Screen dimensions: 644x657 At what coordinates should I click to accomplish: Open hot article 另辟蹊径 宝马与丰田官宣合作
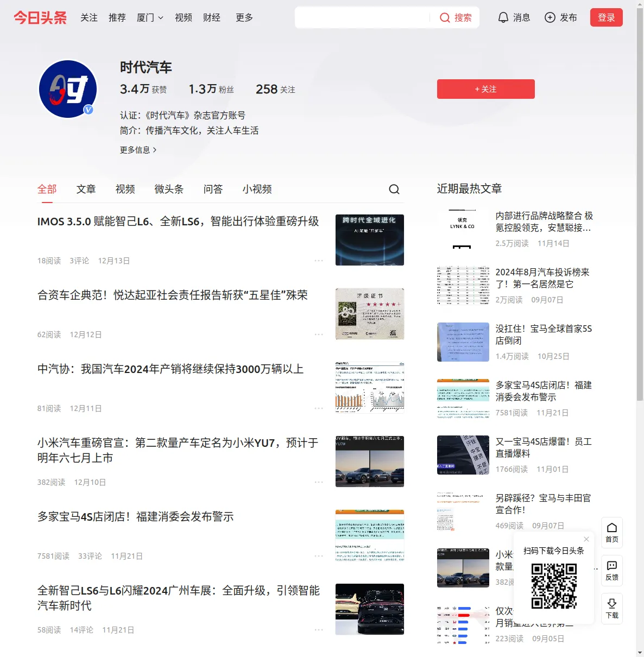[x=544, y=504]
